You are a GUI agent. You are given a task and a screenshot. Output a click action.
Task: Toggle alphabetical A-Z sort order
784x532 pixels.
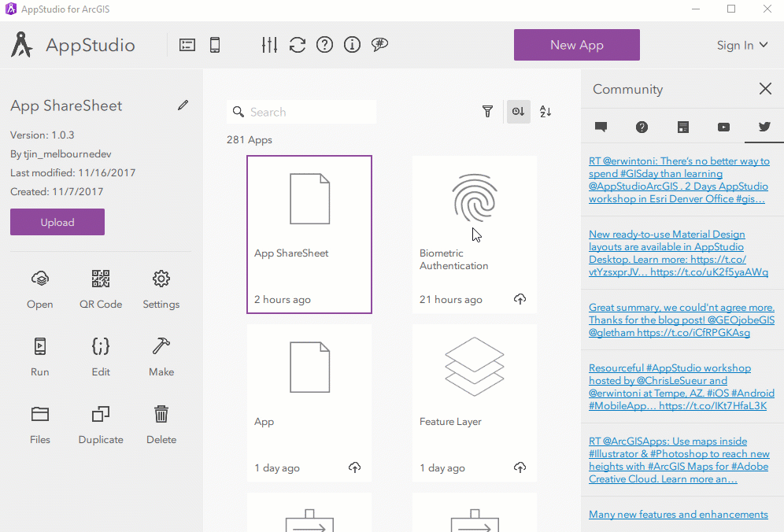pyautogui.click(x=545, y=112)
